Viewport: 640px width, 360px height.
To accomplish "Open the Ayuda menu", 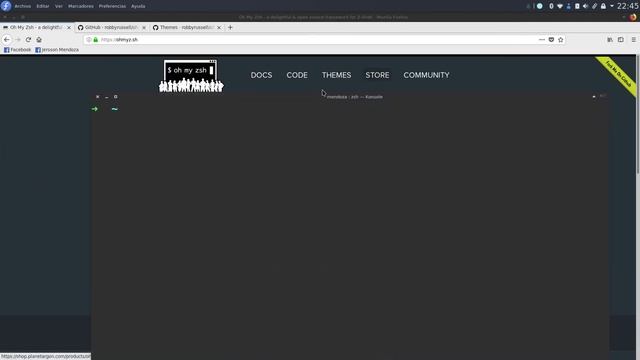I will tap(138, 6).
